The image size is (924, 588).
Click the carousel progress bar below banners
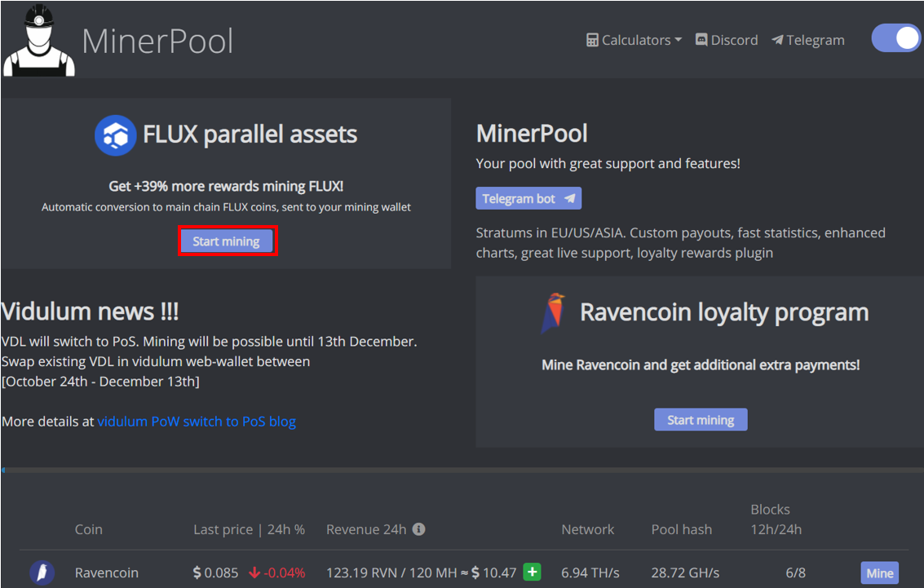point(462,471)
